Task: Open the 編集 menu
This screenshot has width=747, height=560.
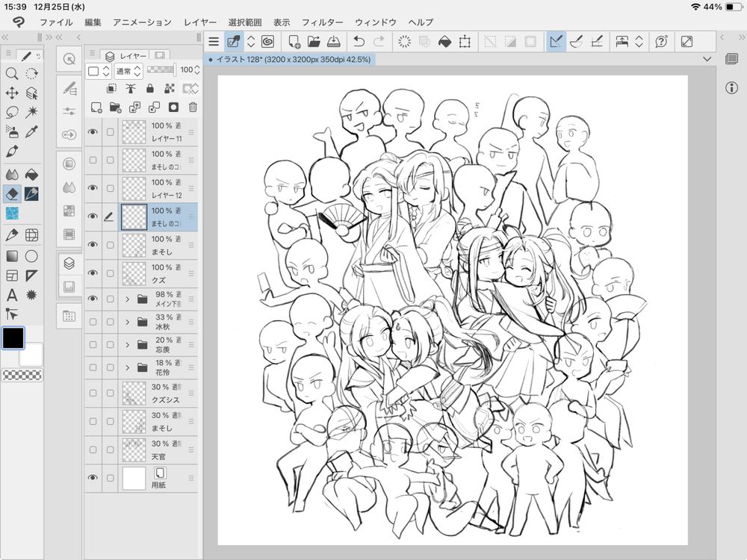Action: tap(93, 22)
